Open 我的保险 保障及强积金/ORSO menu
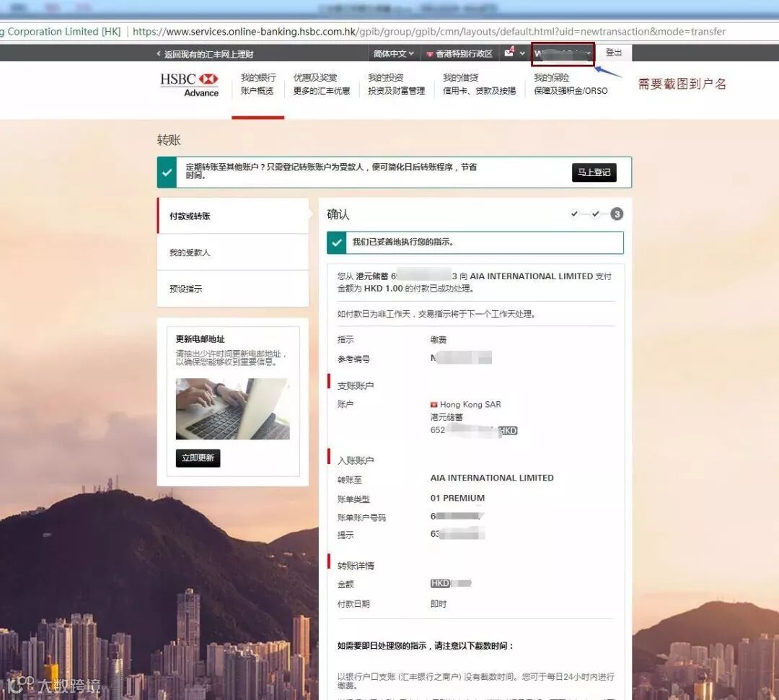Viewport: 779px width, 700px height. (571, 84)
